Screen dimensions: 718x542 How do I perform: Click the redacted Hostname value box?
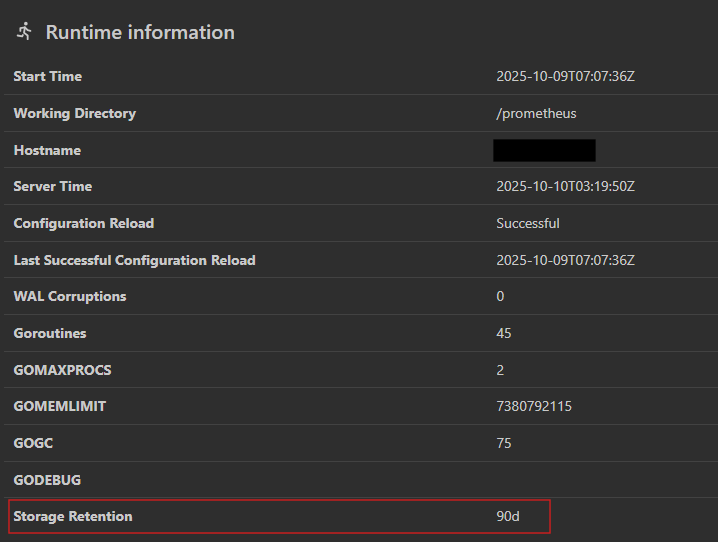[544, 150]
